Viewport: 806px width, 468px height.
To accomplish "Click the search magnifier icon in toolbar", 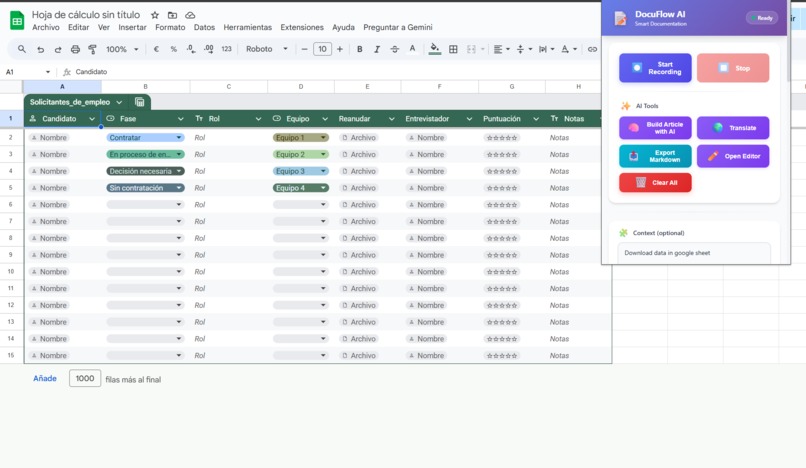I will tap(22, 49).
